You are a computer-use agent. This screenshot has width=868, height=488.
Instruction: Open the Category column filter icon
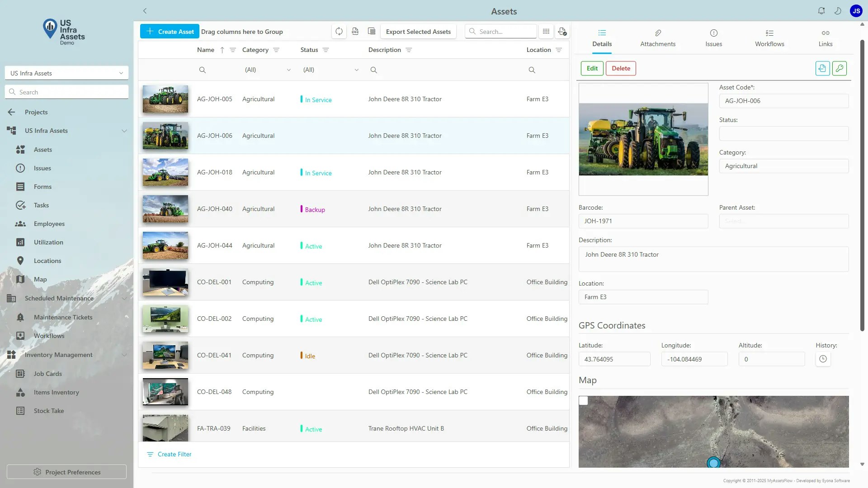[276, 50]
